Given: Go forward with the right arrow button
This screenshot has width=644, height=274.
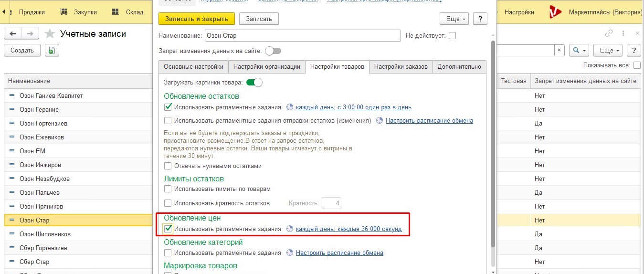Looking at the screenshot, I should click(30, 33).
